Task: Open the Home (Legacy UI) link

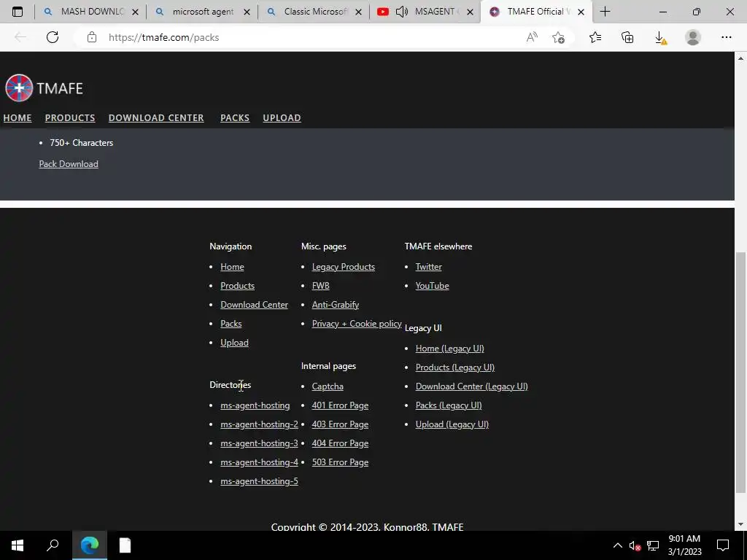Action: coord(449,349)
